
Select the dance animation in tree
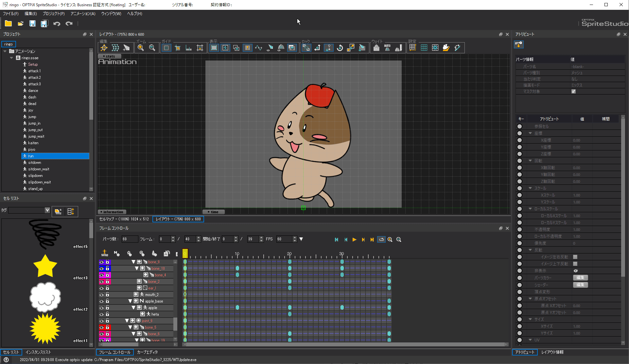click(x=33, y=91)
